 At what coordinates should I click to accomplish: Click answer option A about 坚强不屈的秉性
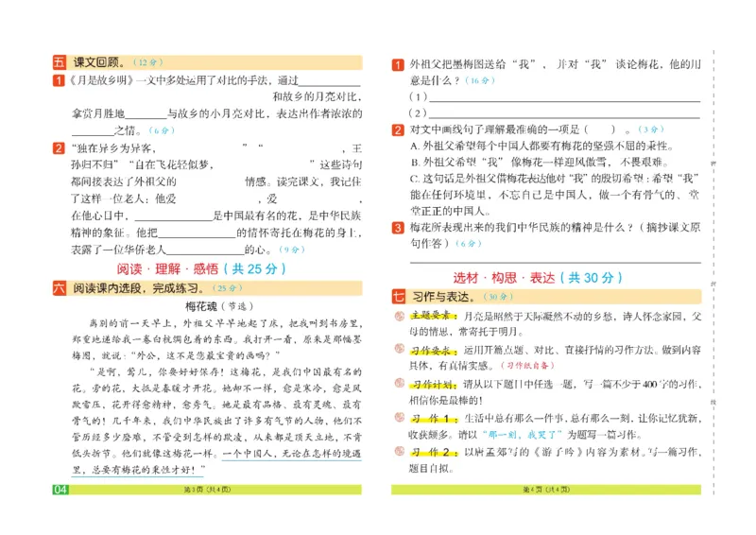[541, 146]
